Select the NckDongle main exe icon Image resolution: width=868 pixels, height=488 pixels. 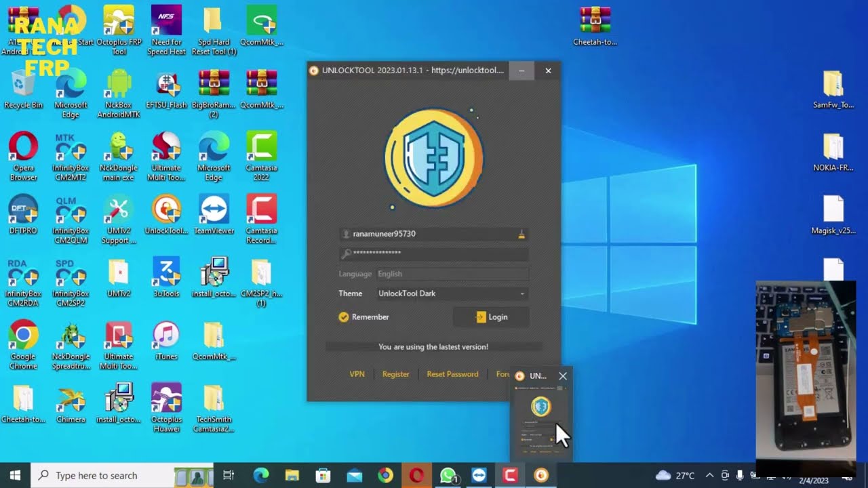(x=119, y=157)
